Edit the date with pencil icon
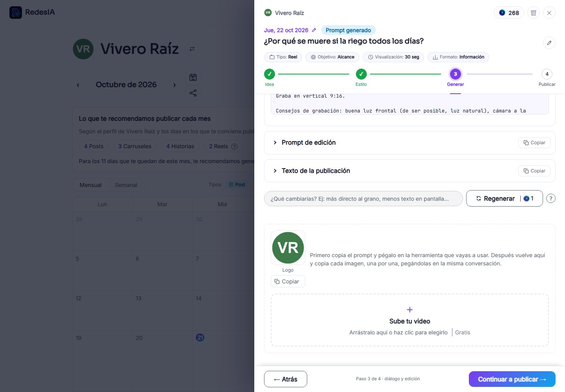Viewport: 565px width, 392px height. (x=314, y=30)
